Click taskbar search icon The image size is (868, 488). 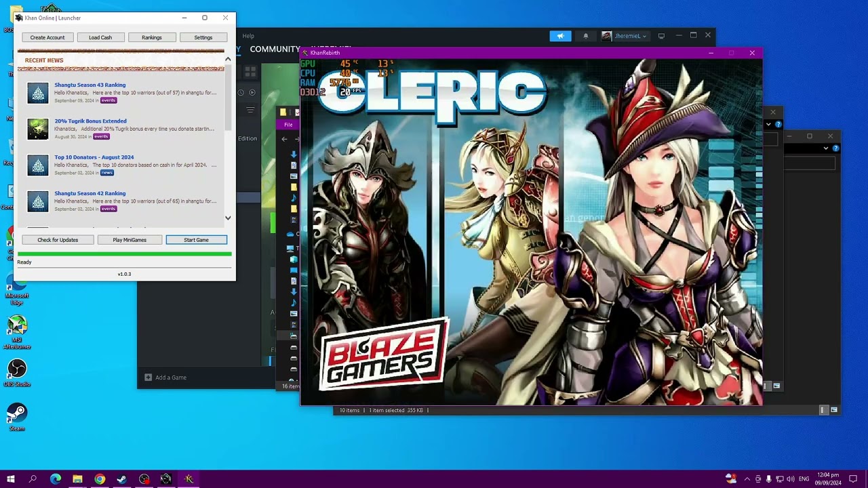33,479
